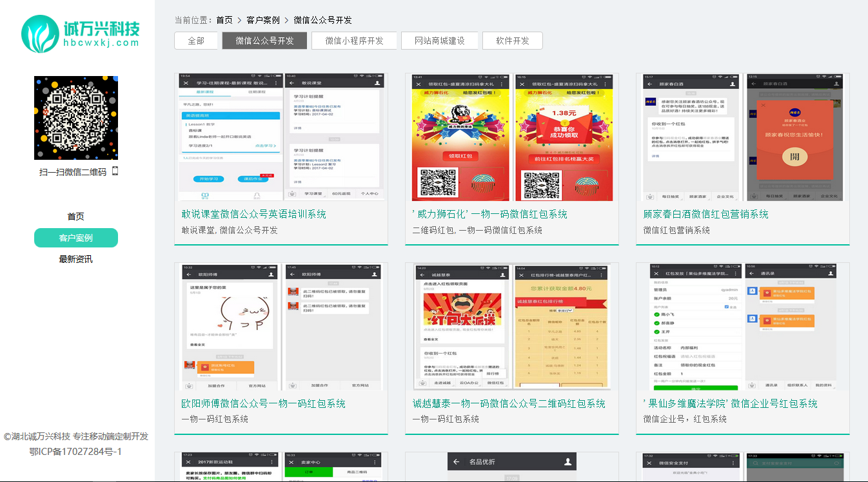Viewport: 868px width, 482px height.
Task: Click the 诚万兴科技 logo
Action: pyautogui.click(x=81, y=34)
